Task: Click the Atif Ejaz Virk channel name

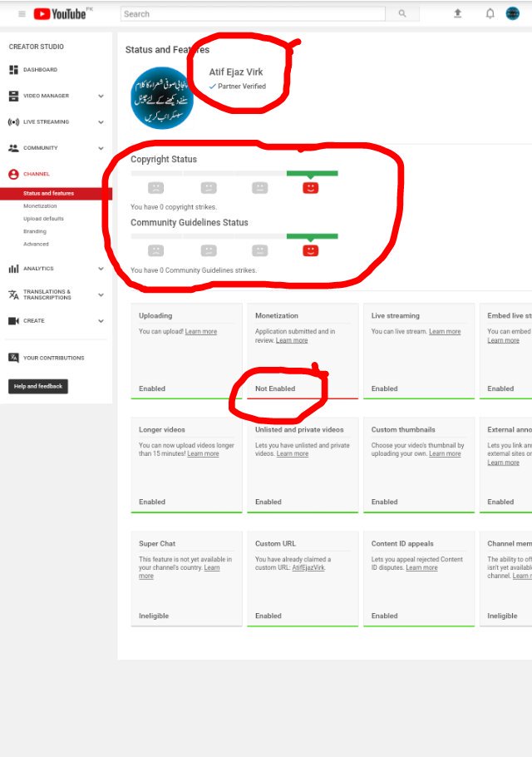Action: pyautogui.click(x=236, y=72)
